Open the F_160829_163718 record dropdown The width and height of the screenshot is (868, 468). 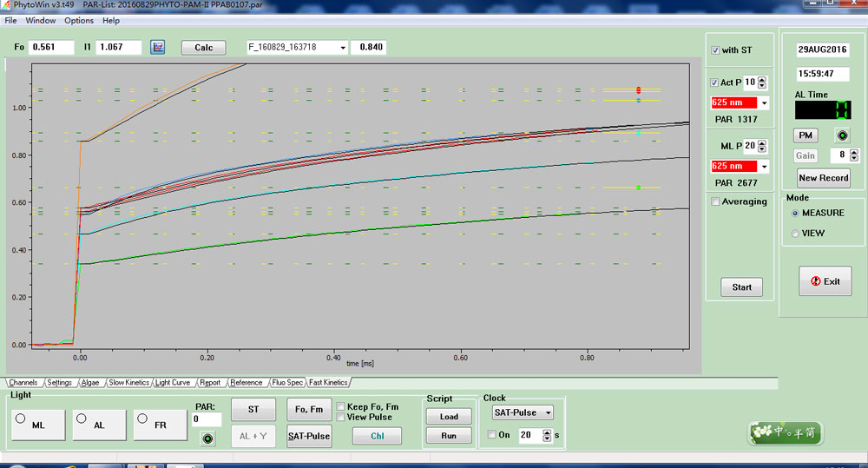pyautogui.click(x=342, y=48)
